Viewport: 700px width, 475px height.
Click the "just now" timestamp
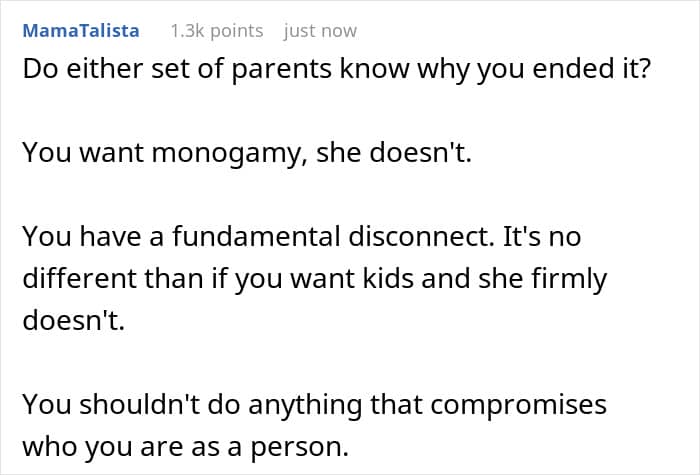(320, 31)
